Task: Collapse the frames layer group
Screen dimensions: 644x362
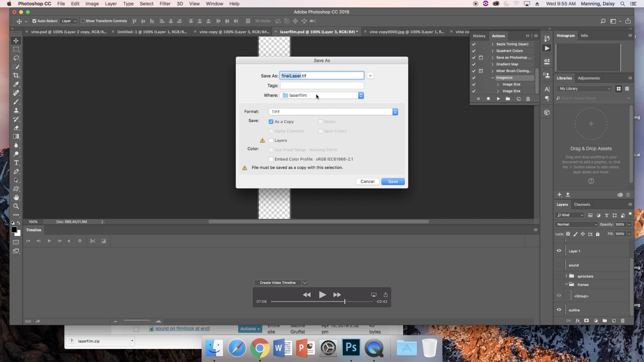Action: [x=566, y=284]
